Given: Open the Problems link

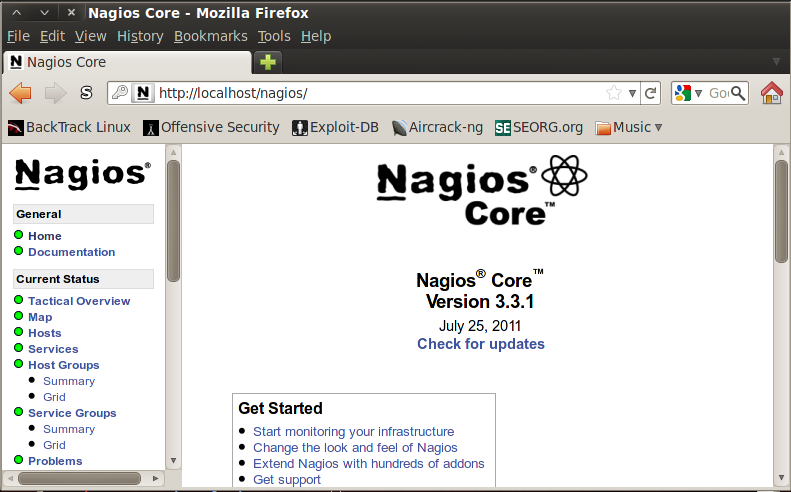Looking at the screenshot, I should coord(55,461).
